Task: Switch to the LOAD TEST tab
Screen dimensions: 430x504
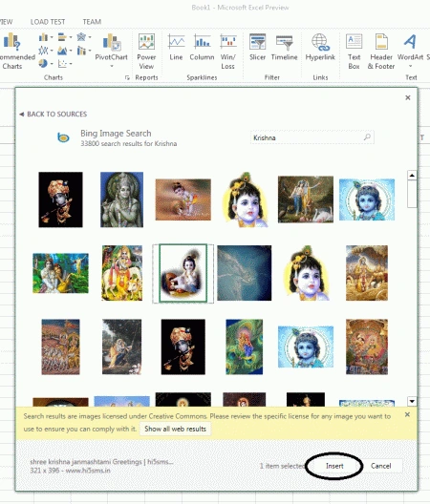Action: tap(48, 22)
